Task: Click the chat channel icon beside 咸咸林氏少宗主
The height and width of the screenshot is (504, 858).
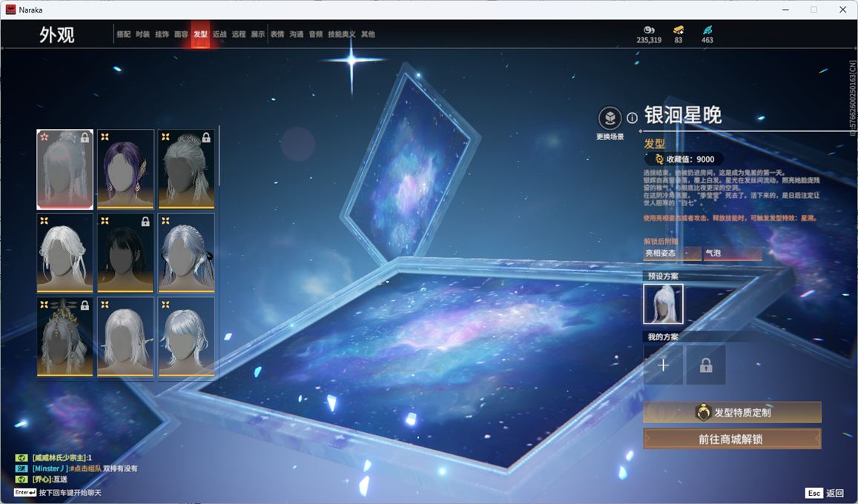Action: pos(22,457)
